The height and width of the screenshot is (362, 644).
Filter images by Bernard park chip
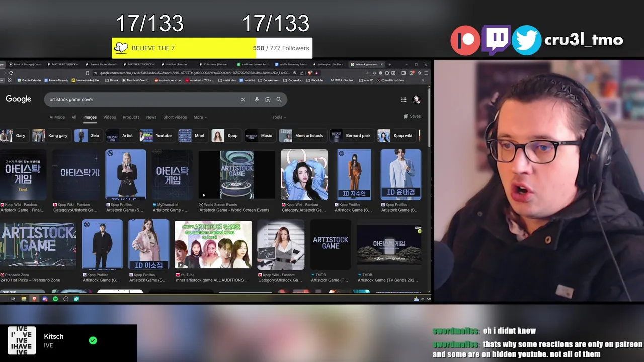pyautogui.click(x=352, y=136)
